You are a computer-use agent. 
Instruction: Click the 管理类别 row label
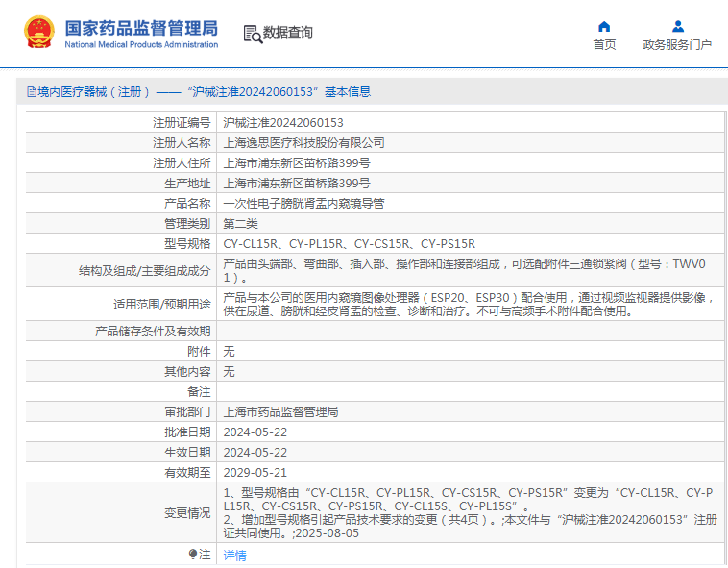pyautogui.click(x=187, y=224)
